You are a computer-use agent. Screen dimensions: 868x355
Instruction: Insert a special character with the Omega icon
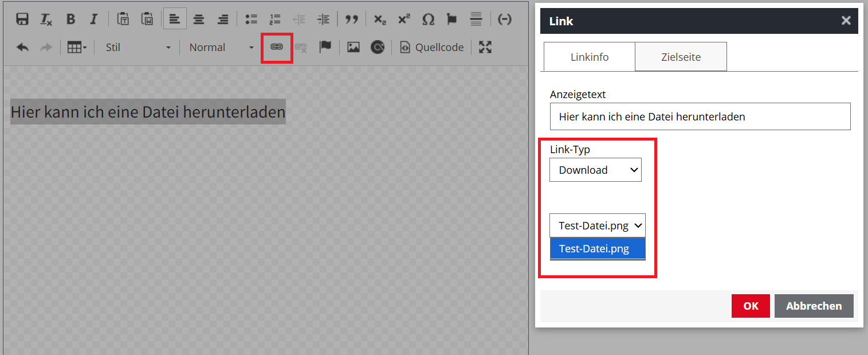[428, 19]
